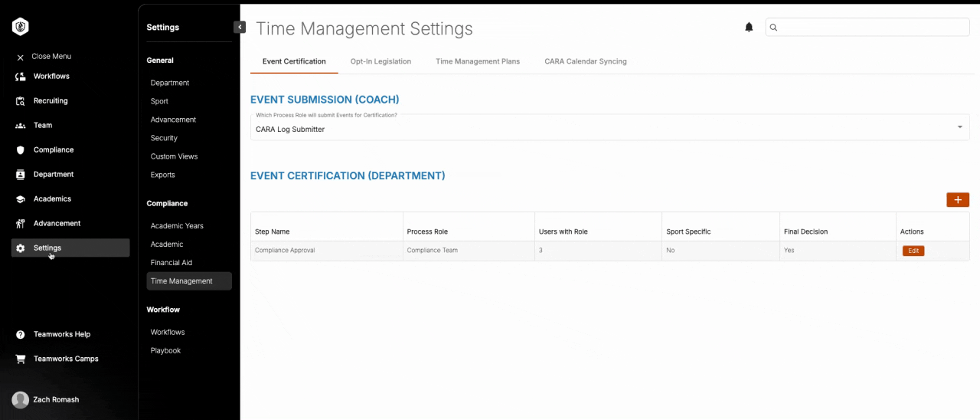Open Custom Views settings
This screenshot has height=420, width=980.
(x=174, y=156)
